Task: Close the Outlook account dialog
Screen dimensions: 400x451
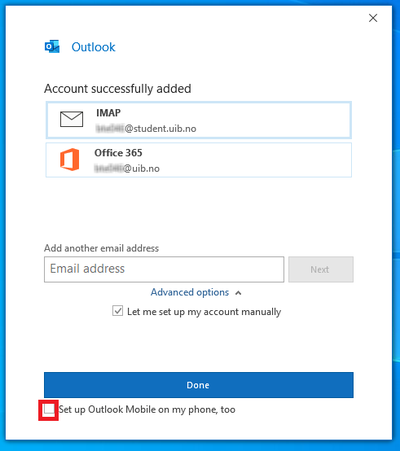Action: pos(373,18)
